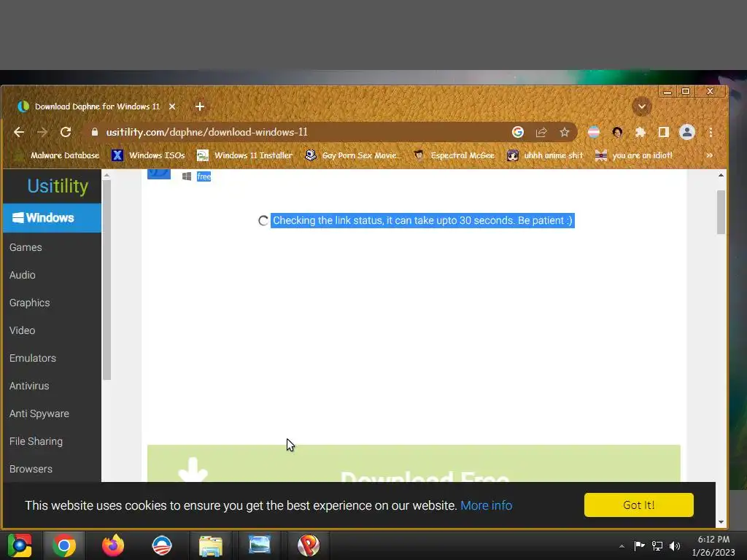Open the Malware Database bookmark
This screenshot has width=747, height=560.
tap(57, 155)
